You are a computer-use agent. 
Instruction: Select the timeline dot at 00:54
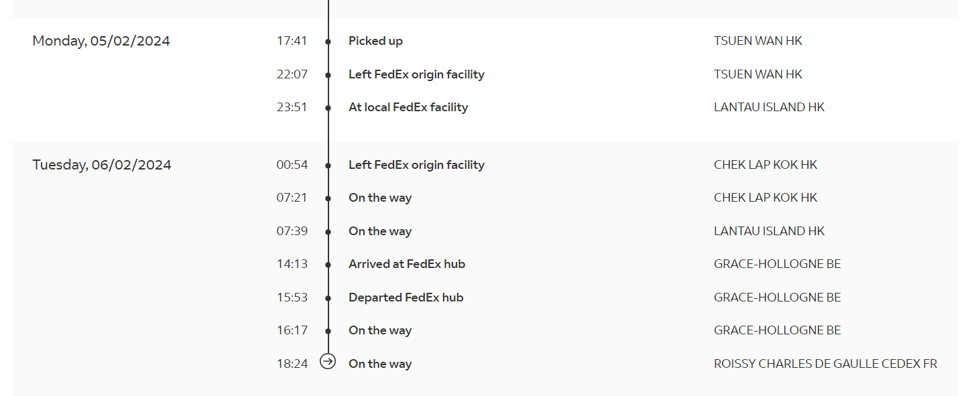click(x=328, y=166)
